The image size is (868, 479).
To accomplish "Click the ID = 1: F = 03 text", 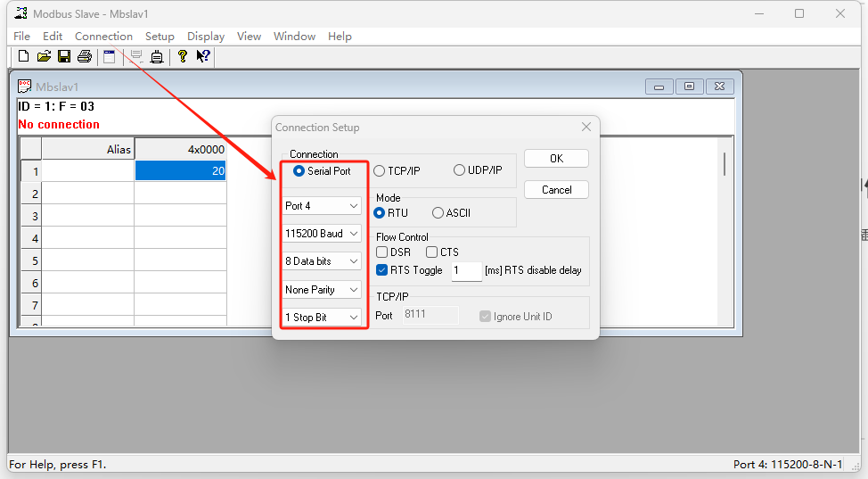I will [56, 106].
